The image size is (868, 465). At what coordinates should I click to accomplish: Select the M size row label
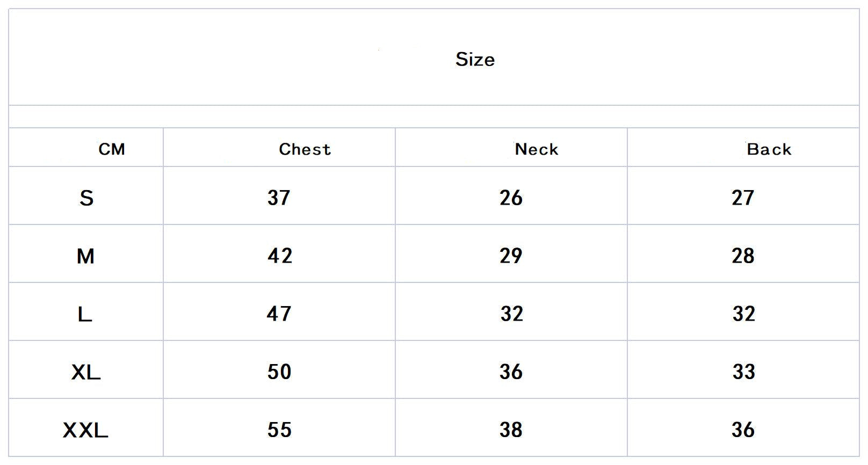(x=86, y=256)
